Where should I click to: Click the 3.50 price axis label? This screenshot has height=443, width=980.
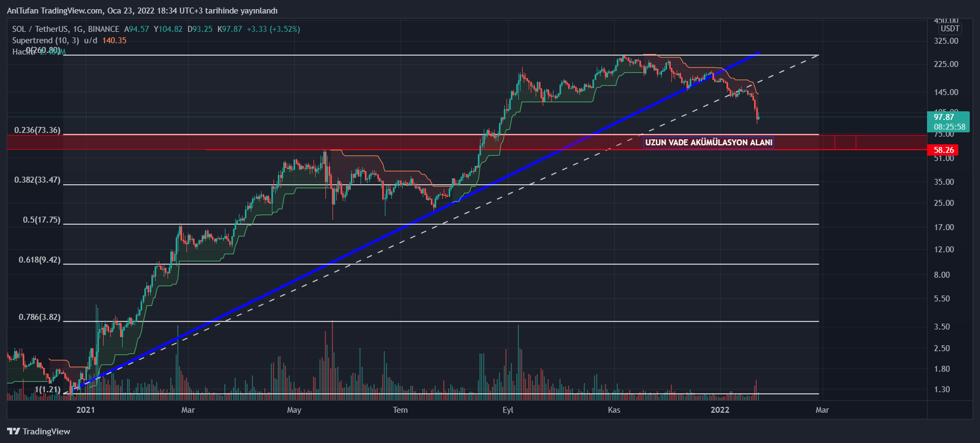point(942,327)
